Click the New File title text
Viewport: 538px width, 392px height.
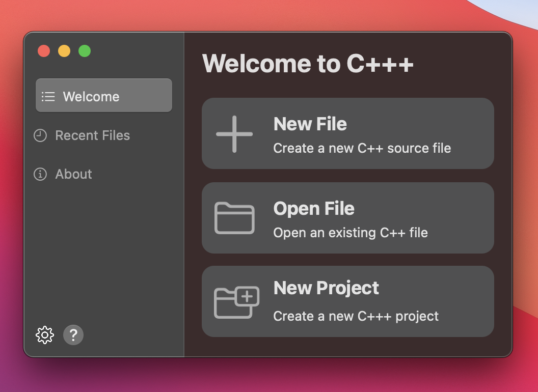(310, 124)
